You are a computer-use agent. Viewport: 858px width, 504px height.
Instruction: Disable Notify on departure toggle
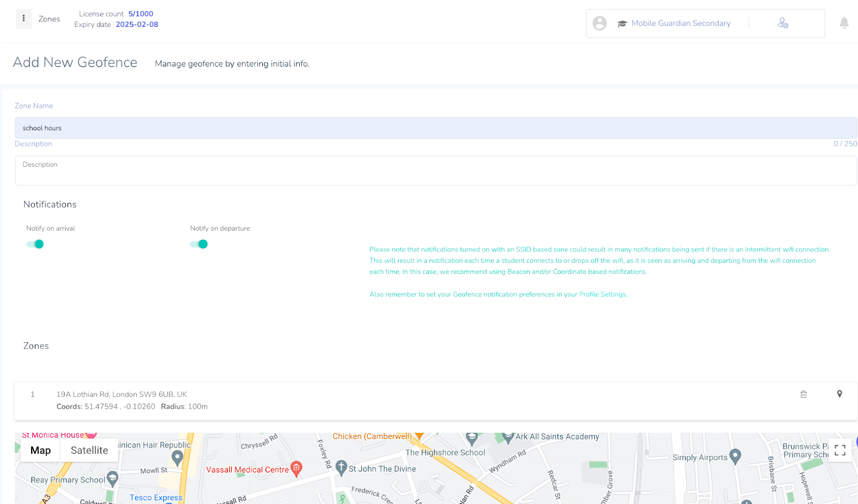pyautogui.click(x=199, y=244)
